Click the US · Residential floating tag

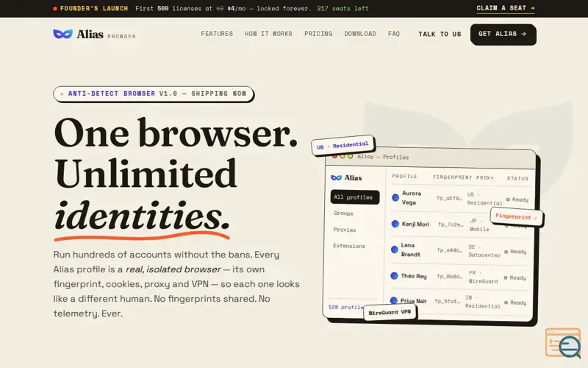pos(343,145)
